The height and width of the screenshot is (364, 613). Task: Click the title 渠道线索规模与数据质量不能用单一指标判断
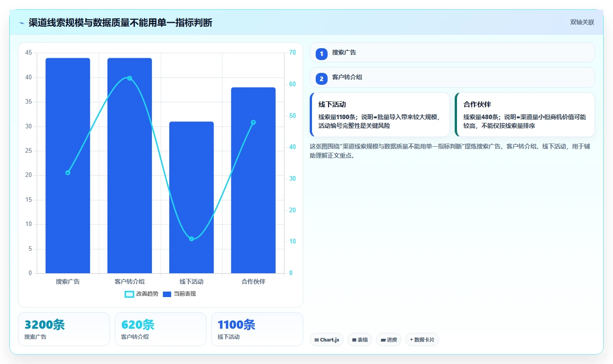120,23
